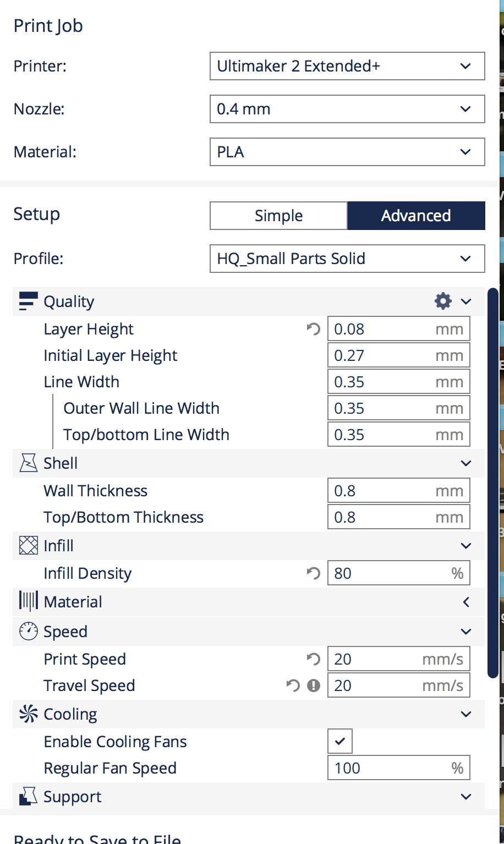Reset Infill Density to default
Viewport: 504px width, 844px height.
314,573
